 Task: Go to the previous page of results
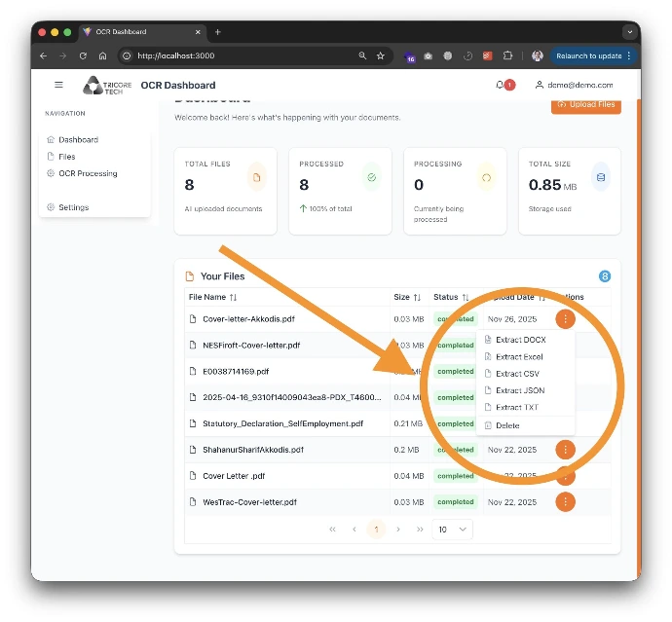click(354, 530)
